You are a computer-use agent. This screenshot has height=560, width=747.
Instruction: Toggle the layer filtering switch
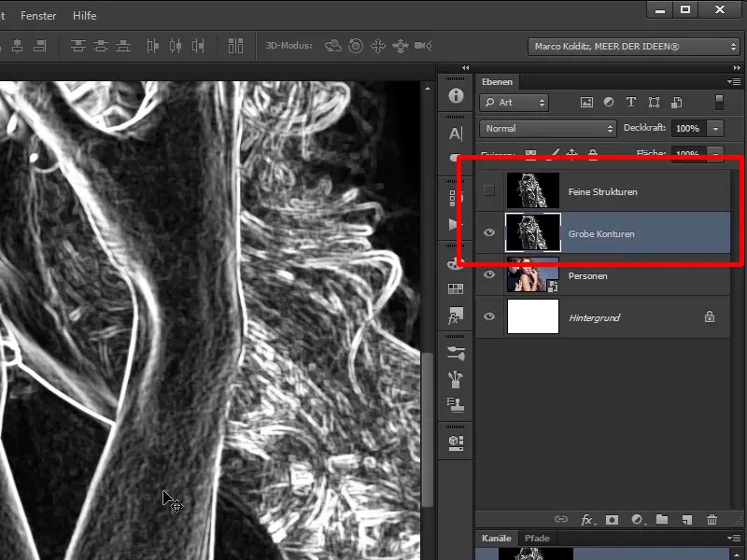tap(719, 103)
